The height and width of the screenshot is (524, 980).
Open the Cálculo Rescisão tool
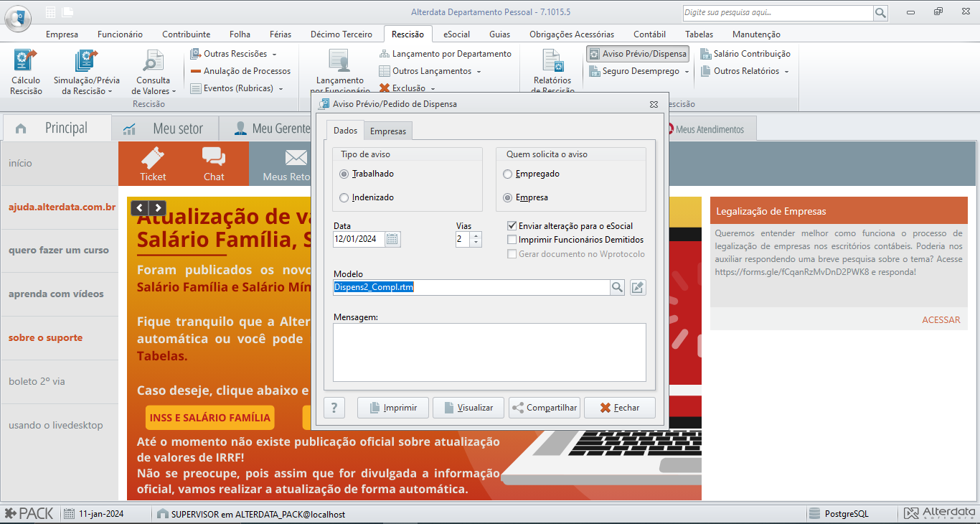point(27,72)
